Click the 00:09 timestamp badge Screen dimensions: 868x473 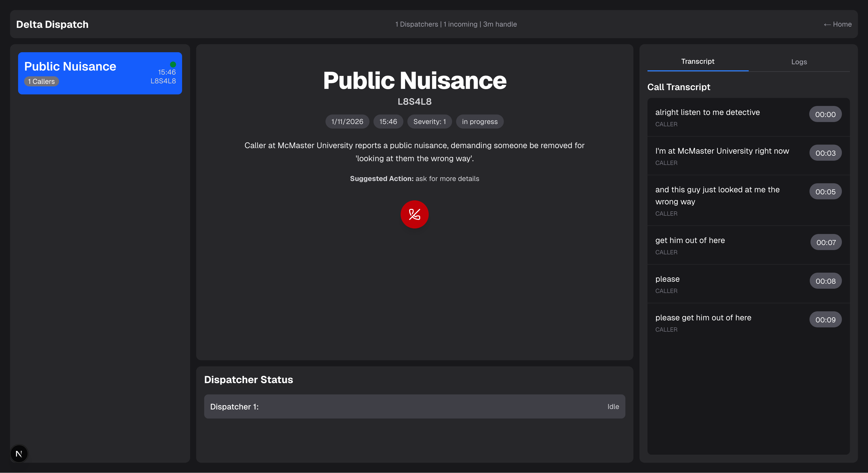(825, 320)
